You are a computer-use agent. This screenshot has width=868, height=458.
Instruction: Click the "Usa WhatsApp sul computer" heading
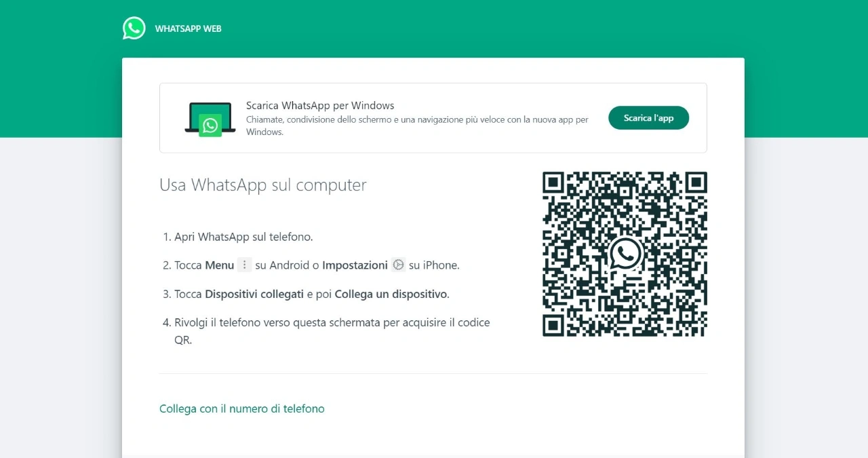click(x=262, y=185)
